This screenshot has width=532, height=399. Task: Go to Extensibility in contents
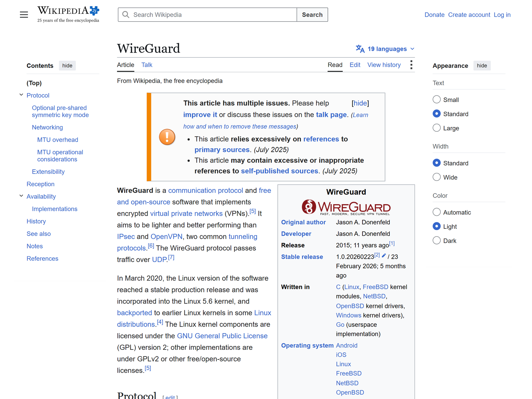[48, 172]
